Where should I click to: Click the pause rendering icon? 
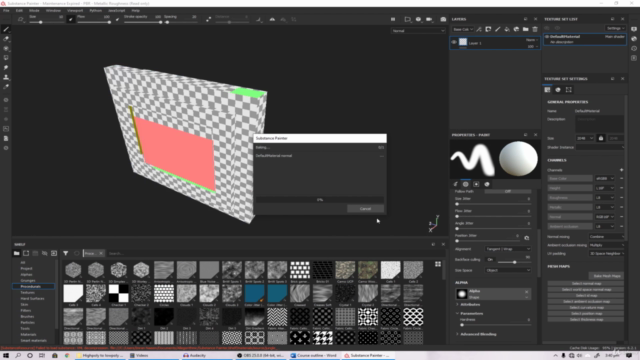point(393,19)
